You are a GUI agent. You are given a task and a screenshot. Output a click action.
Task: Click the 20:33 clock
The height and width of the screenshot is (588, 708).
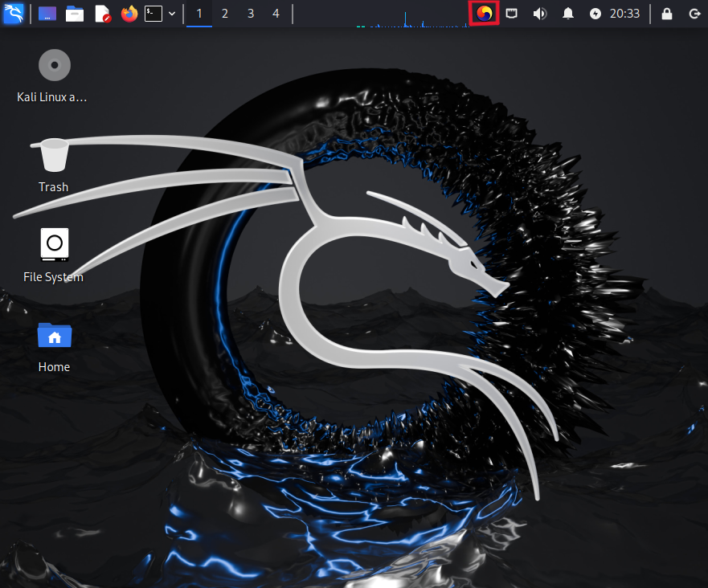(625, 14)
